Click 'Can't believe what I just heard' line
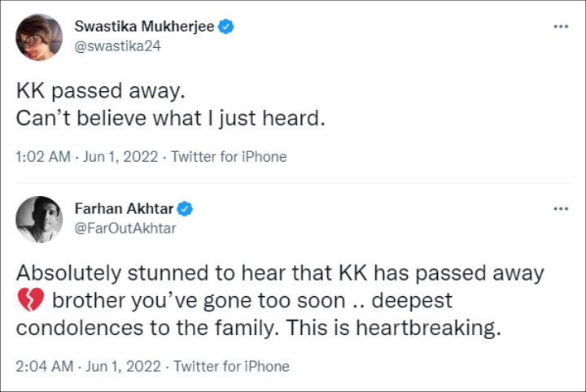 (171, 118)
